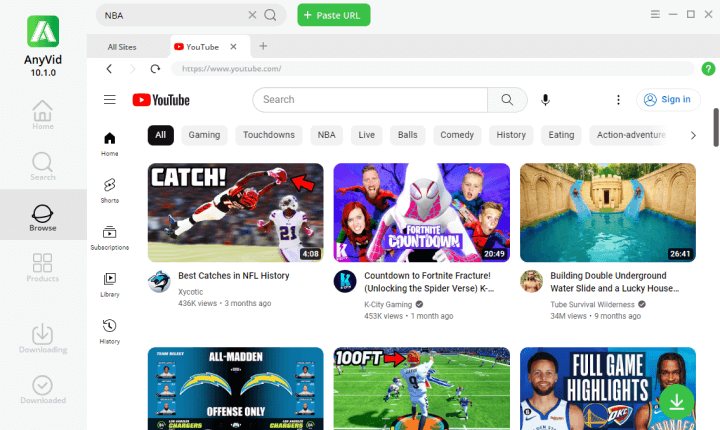
Task: Open AnyVid Search in the sidebar
Action: pos(43,166)
